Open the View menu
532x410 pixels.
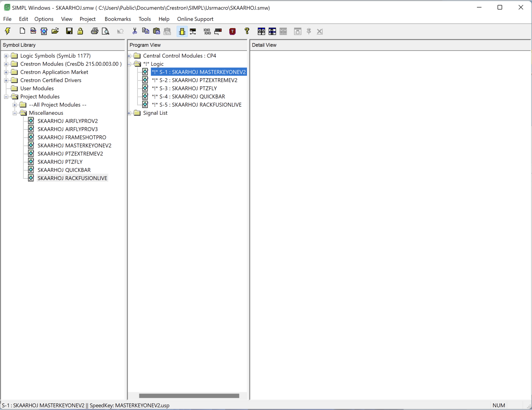point(67,19)
